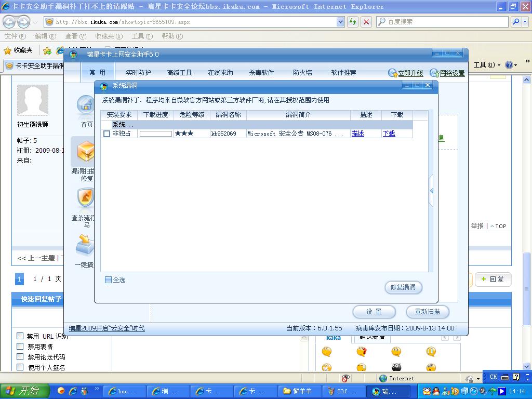
Task: Enable 禁用表情 checkbox option
Action: click(20, 347)
